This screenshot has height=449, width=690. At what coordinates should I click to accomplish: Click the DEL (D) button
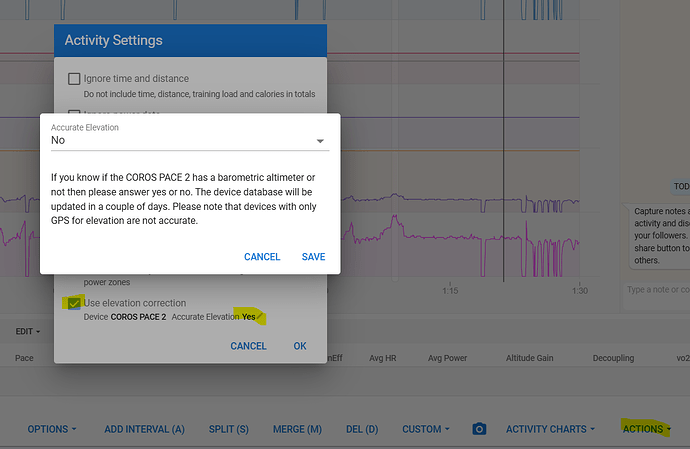(362, 429)
